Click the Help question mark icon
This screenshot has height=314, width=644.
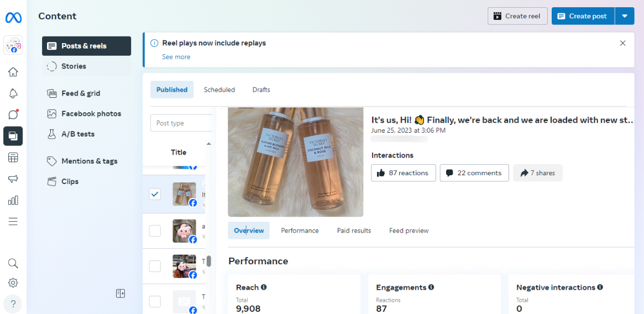[x=13, y=304]
